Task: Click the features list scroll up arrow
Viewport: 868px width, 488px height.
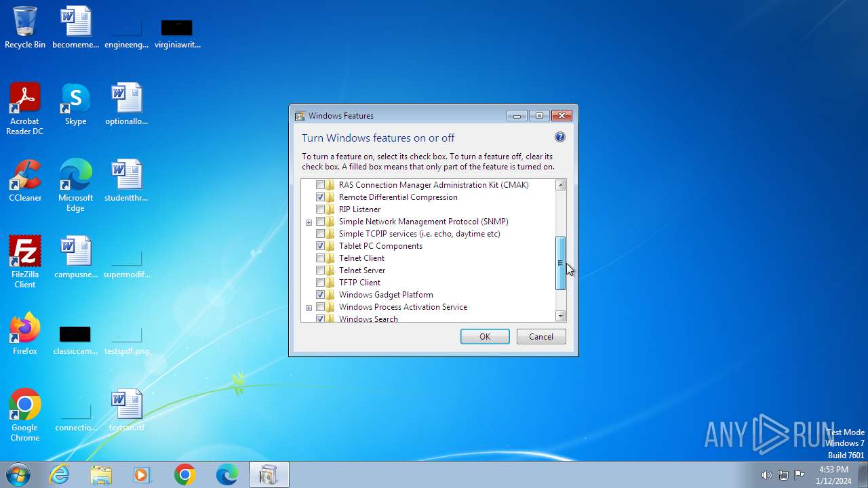Action: coord(560,185)
